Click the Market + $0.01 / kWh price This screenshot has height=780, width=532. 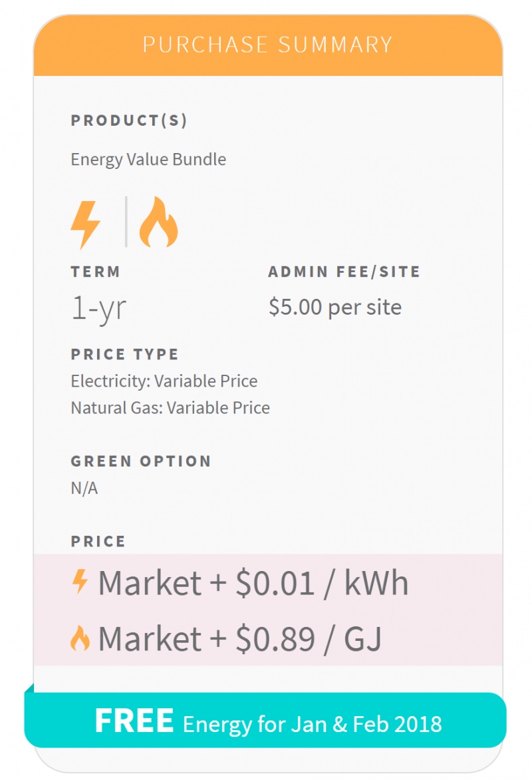pos(253,583)
